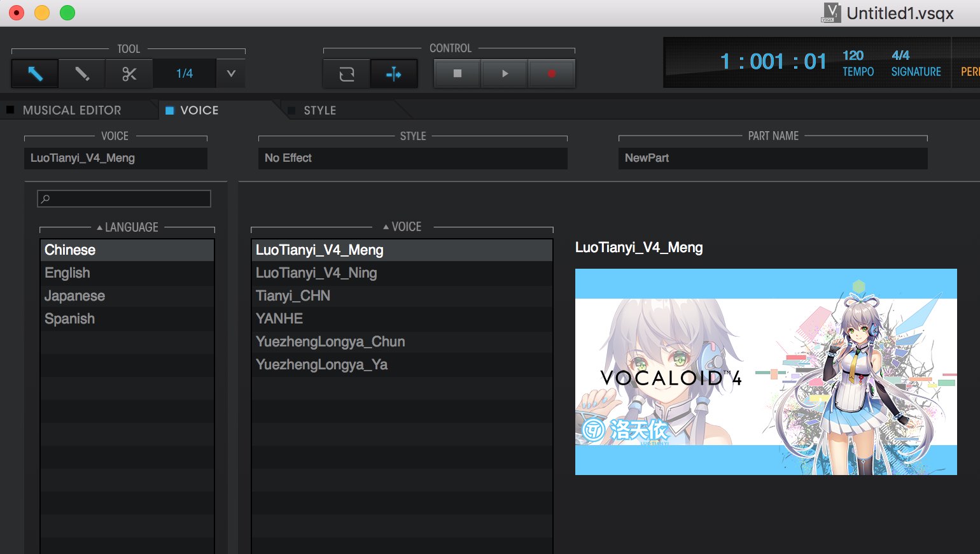Click the current voice field LuoTianyi_V4_Meng
The width and height of the screenshot is (980, 554).
tap(116, 159)
